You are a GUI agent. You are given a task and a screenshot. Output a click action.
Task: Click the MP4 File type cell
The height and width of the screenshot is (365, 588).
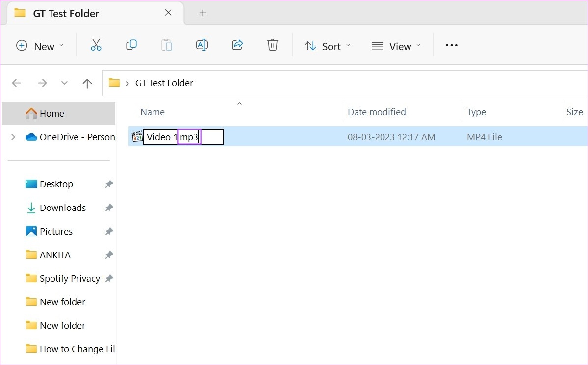coord(484,137)
